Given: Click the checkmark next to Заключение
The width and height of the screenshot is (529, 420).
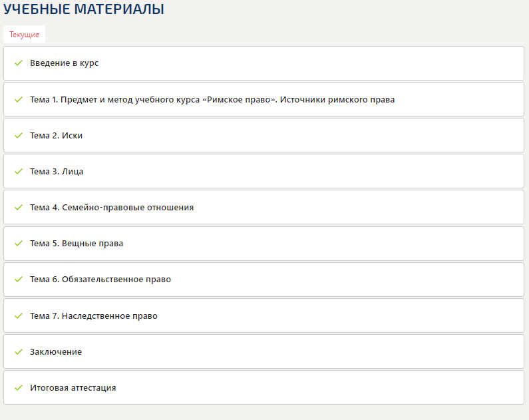Looking at the screenshot, I should tap(19, 351).
